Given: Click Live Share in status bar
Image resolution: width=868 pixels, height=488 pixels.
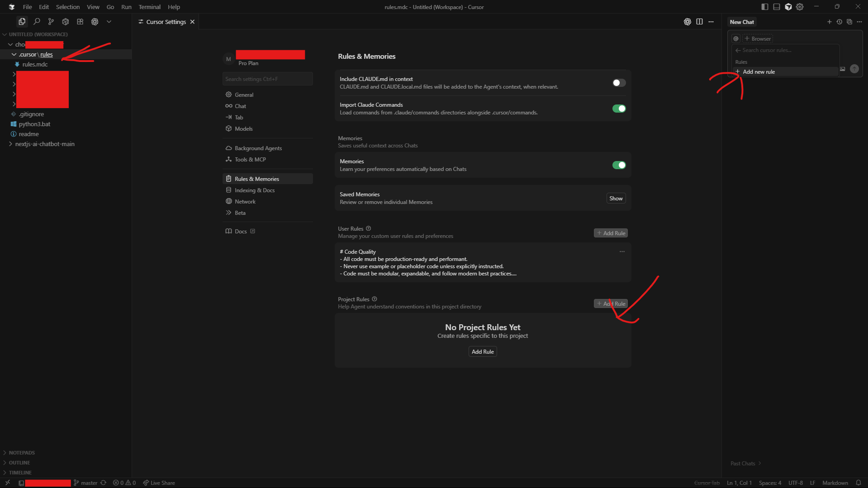Looking at the screenshot, I should pyautogui.click(x=159, y=483).
